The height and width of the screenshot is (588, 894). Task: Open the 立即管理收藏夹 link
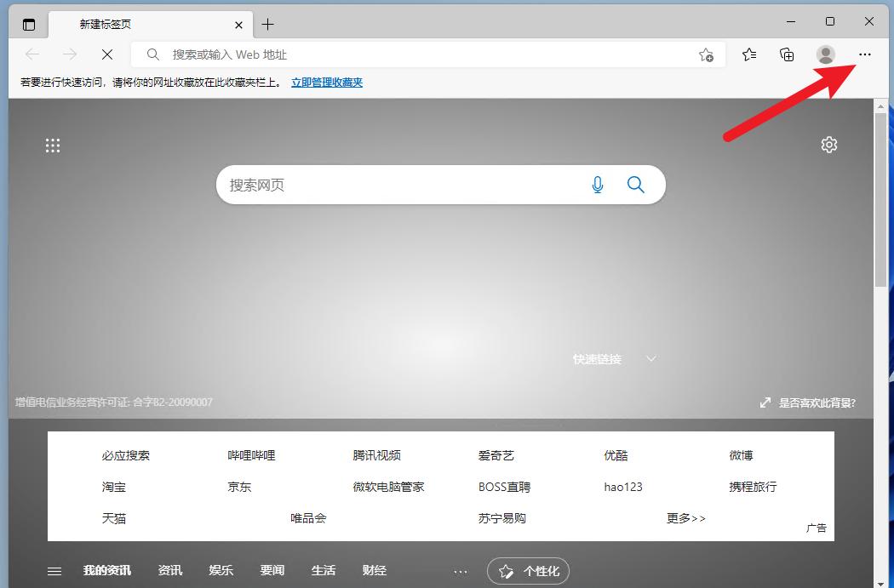coord(326,83)
